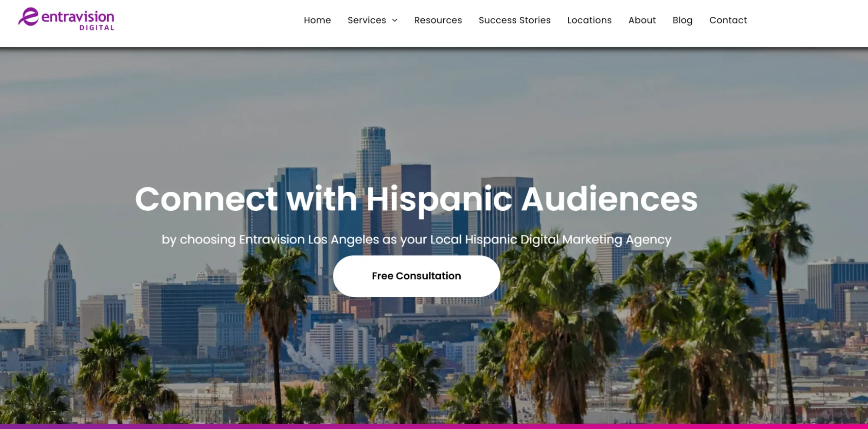Image resolution: width=868 pixels, height=429 pixels.
Task: Open the About page
Action: (x=642, y=20)
